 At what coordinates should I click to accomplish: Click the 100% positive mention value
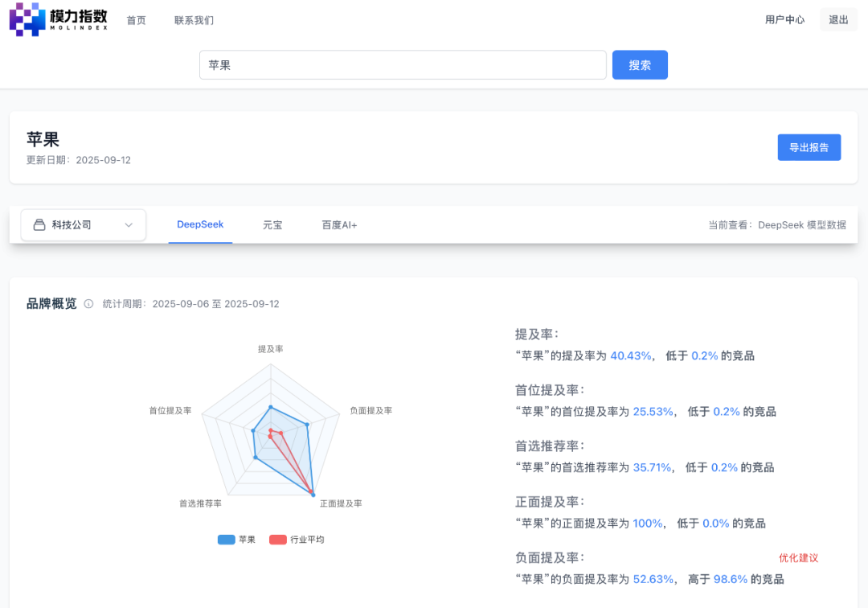648,524
